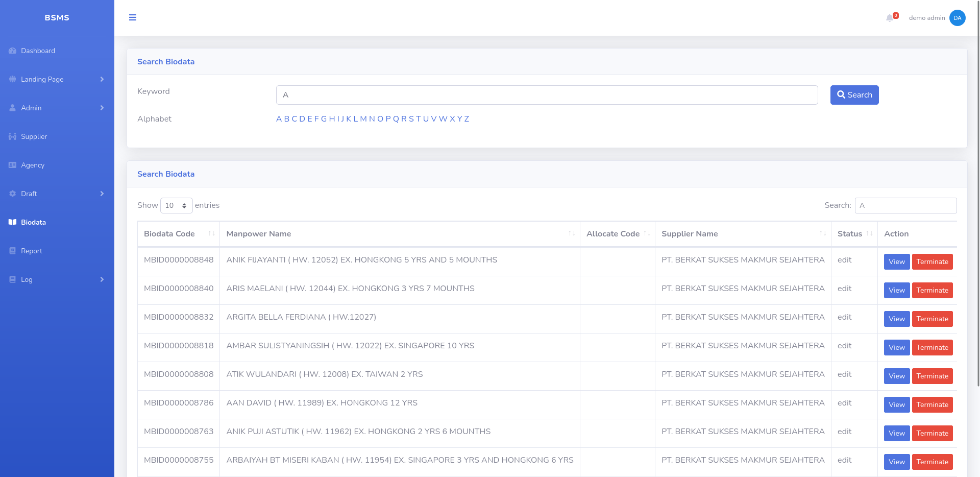Filter by alphabet letter M
This screenshot has height=477, width=980.
coord(363,119)
